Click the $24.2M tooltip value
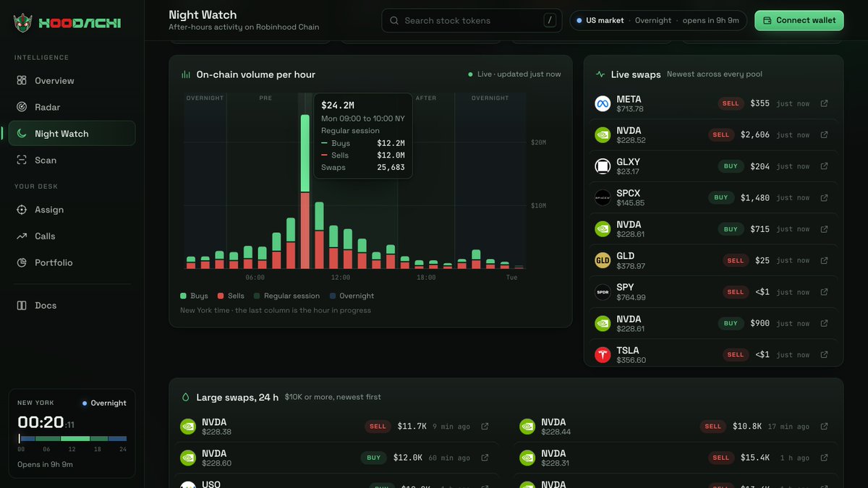 click(338, 106)
